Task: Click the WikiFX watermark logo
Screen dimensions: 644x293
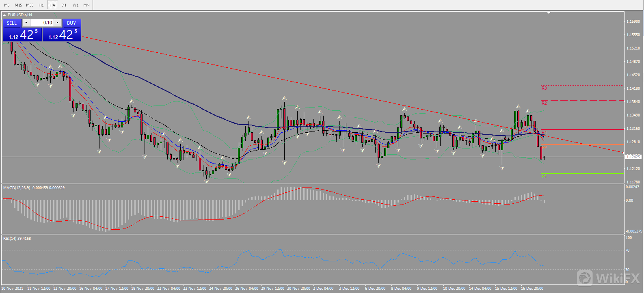Action: tap(608, 278)
